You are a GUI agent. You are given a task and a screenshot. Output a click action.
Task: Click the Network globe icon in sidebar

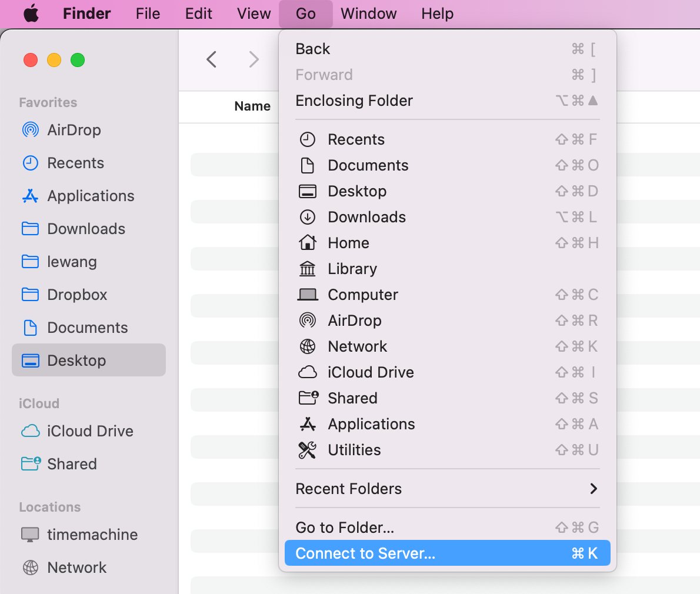click(31, 568)
